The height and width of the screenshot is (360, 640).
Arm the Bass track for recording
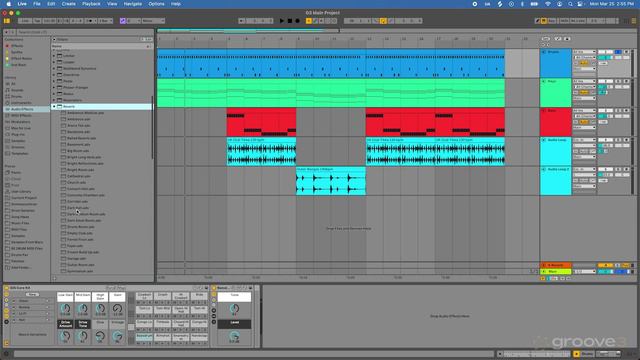(x=627, y=111)
